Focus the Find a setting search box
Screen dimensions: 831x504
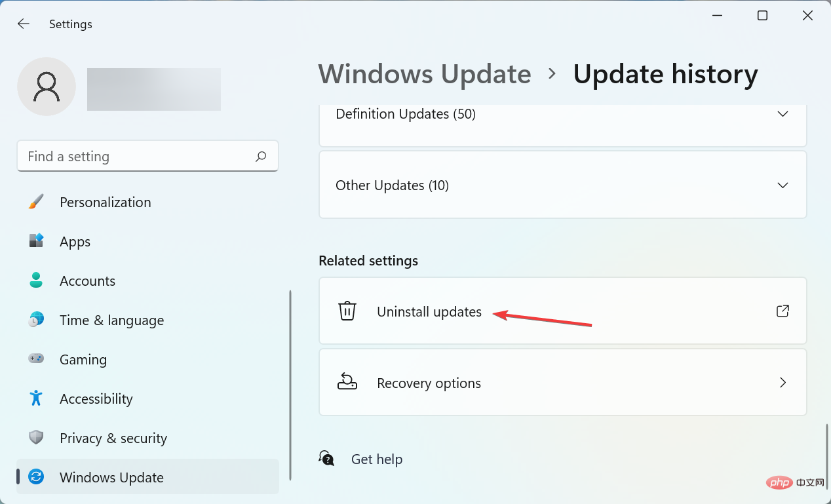click(147, 157)
